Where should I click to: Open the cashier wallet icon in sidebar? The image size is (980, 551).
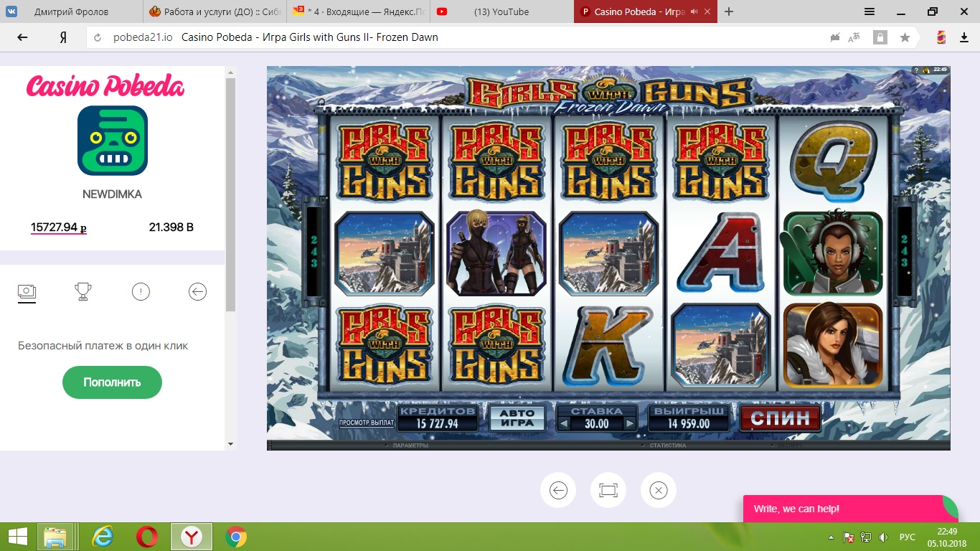[x=27, y=291]
